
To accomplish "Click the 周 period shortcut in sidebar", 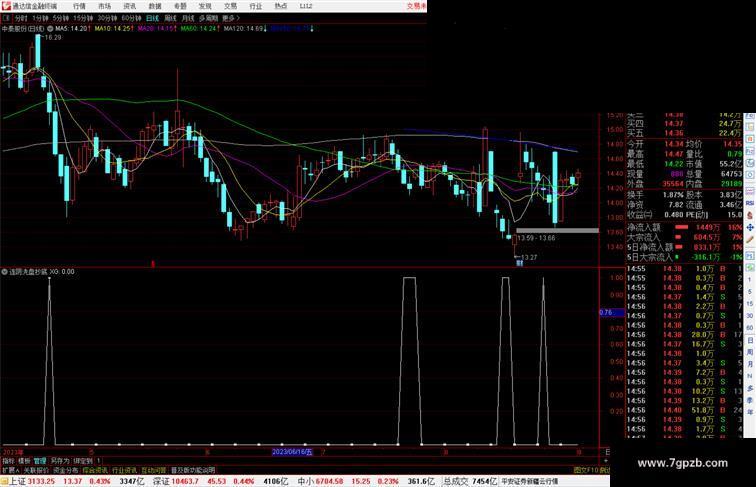I will pyautogui.click(x=750, y=352).
